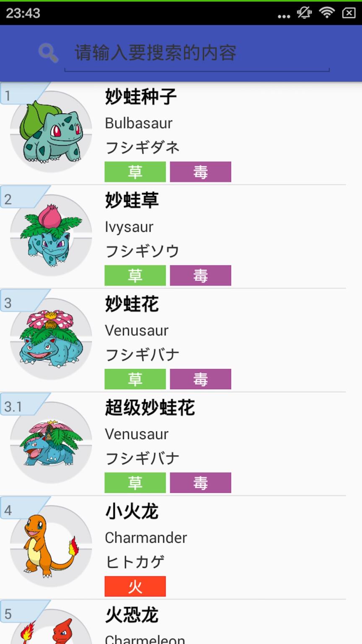Tap the Venusaur sprite image
The image size is (362, 644).
51,339
